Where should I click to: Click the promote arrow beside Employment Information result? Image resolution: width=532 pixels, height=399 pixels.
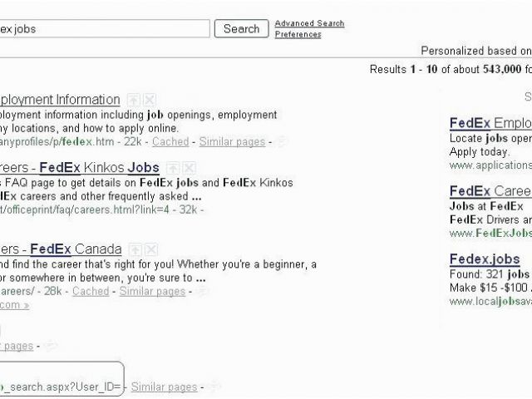[134, 100]
